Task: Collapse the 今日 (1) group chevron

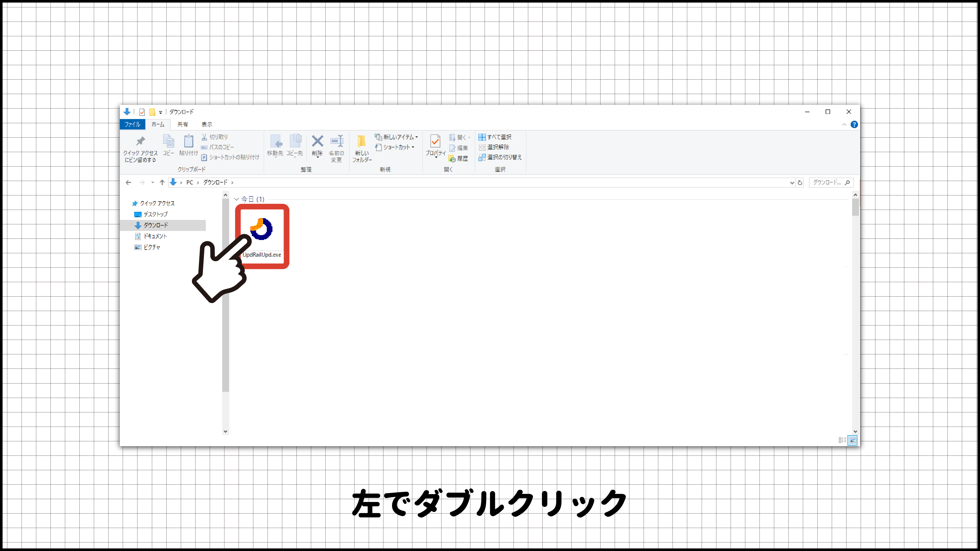Action: point(236,199)
